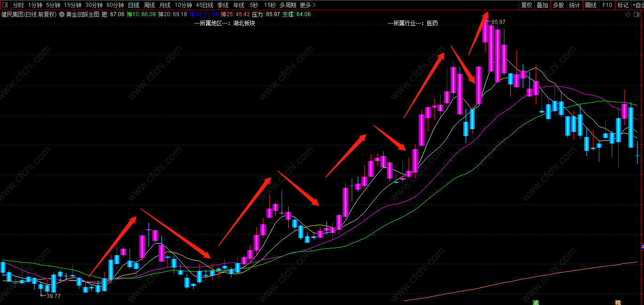Viewport: 644px width, 305px height.
Task: Click the 叠加 overlay button
Action: pyautogui.click(x=542, y=5)
